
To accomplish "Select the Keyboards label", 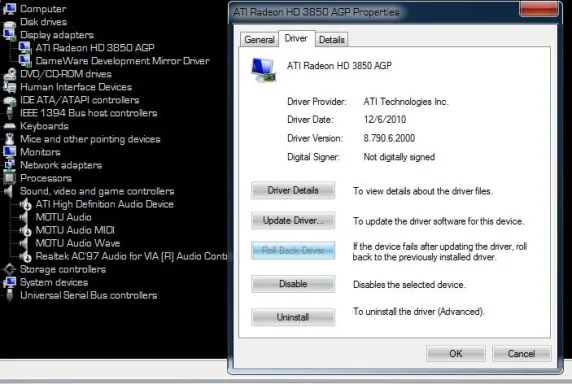I will (x=44, y=126).
